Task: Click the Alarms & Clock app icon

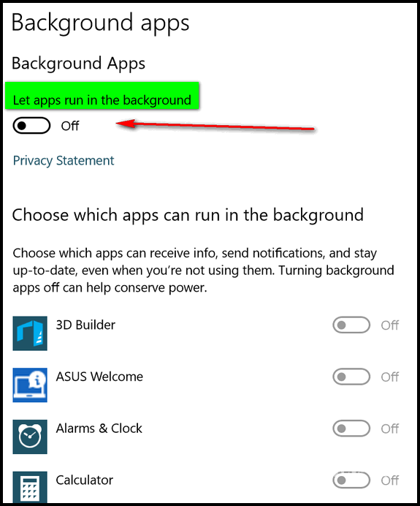Action: tap(30, 437)
